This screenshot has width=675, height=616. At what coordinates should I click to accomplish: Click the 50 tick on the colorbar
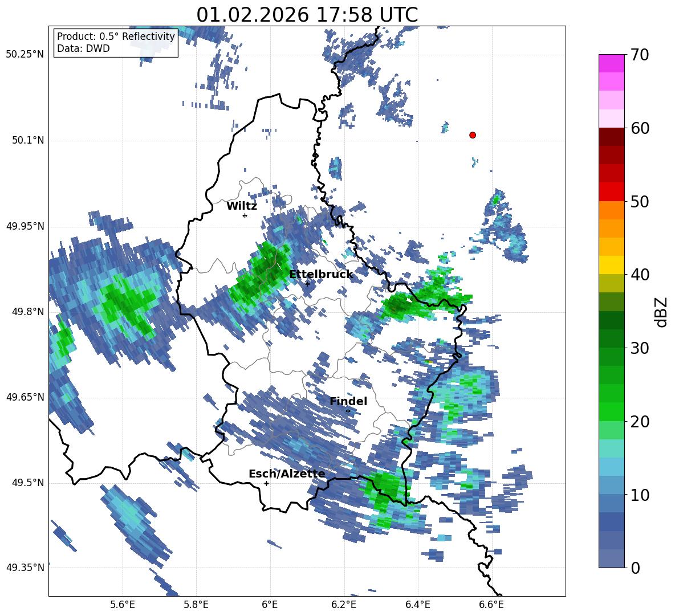(639, 202)
